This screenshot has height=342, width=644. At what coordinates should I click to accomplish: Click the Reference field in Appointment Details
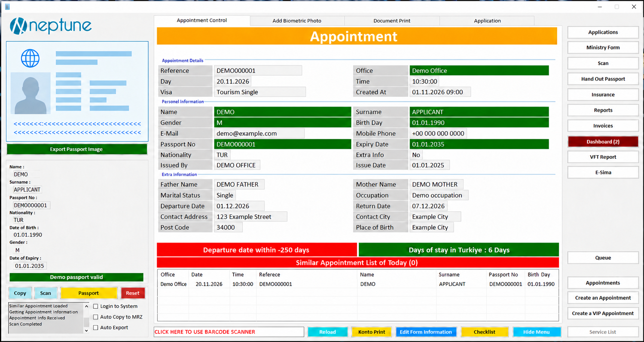pos(258,71)
